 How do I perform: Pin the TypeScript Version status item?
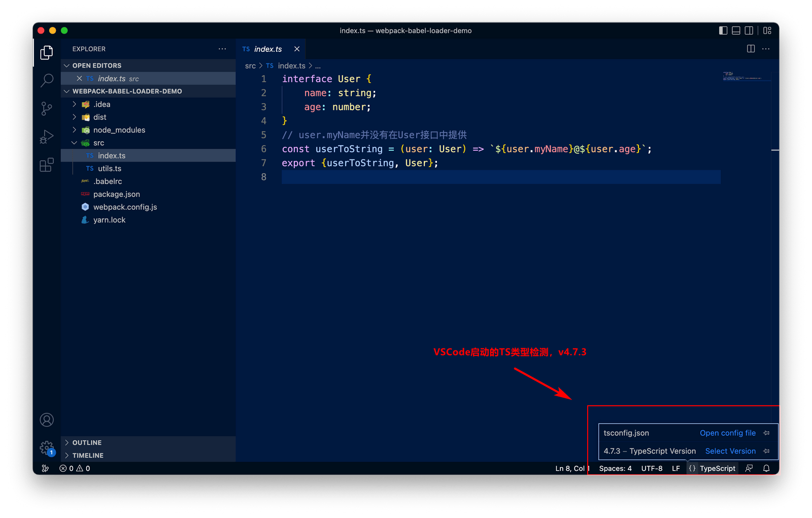(x=766, y=451)
